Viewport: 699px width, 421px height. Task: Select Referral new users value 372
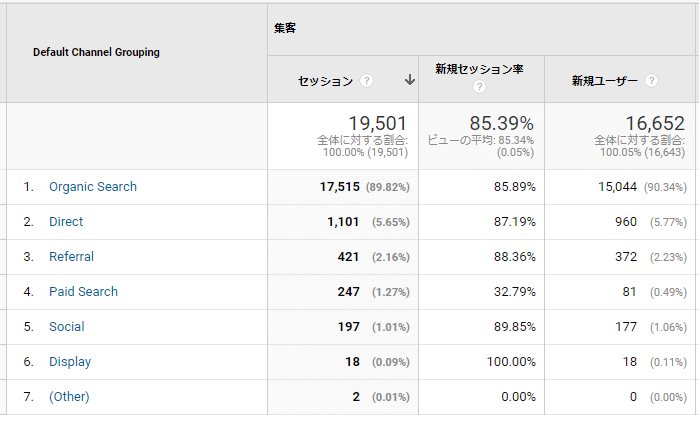(626, 257)
